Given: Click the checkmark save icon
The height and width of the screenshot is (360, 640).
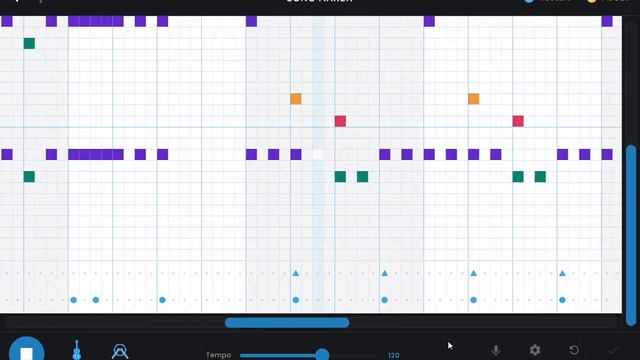Looking at the screenshot, I should pos(613,350).
